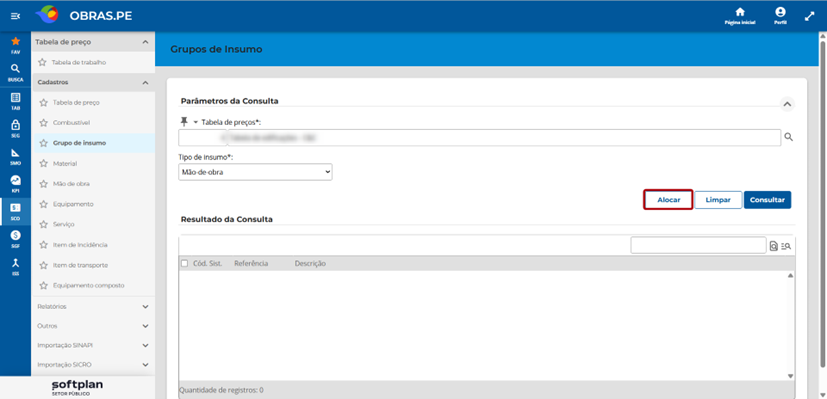Check the select-all checkbox in results header
Image resolution: width=827 pixels, height=399 pixels.
184,263
